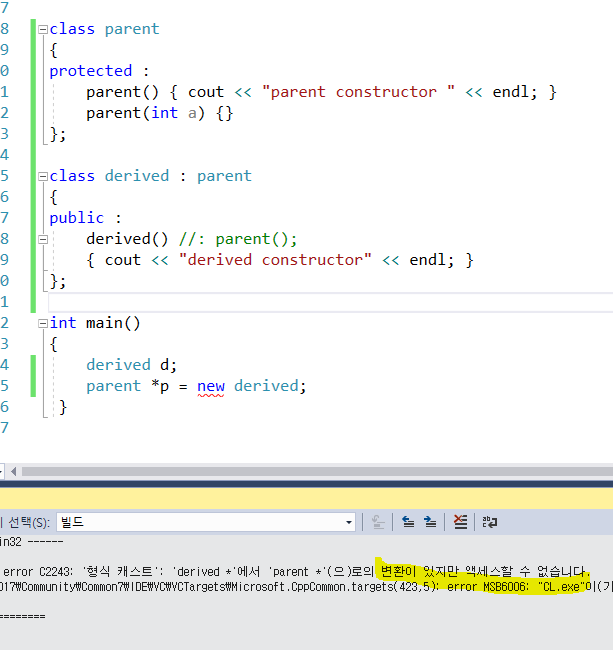This screenshot has width=613, height=650.
Task: Click 'parent' base class name after colon
Action: [x=224, y=176]
